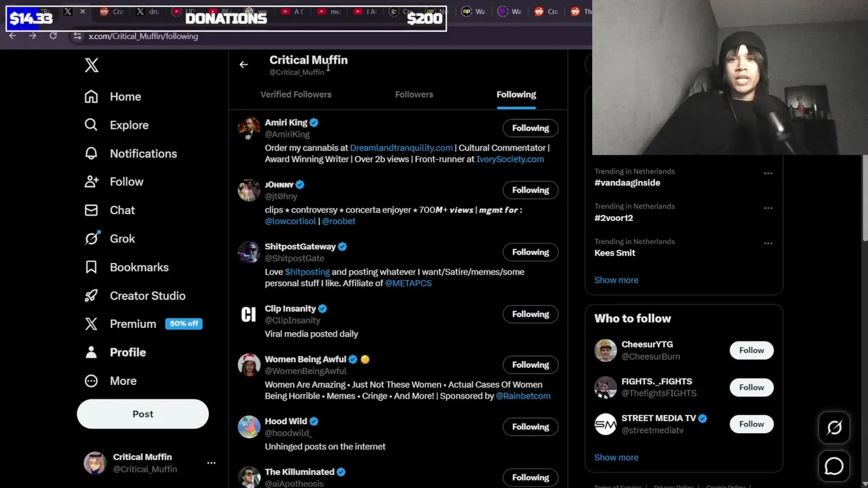Follow CheesurYTG
868x488 pixels.
(x=751, y=350)
